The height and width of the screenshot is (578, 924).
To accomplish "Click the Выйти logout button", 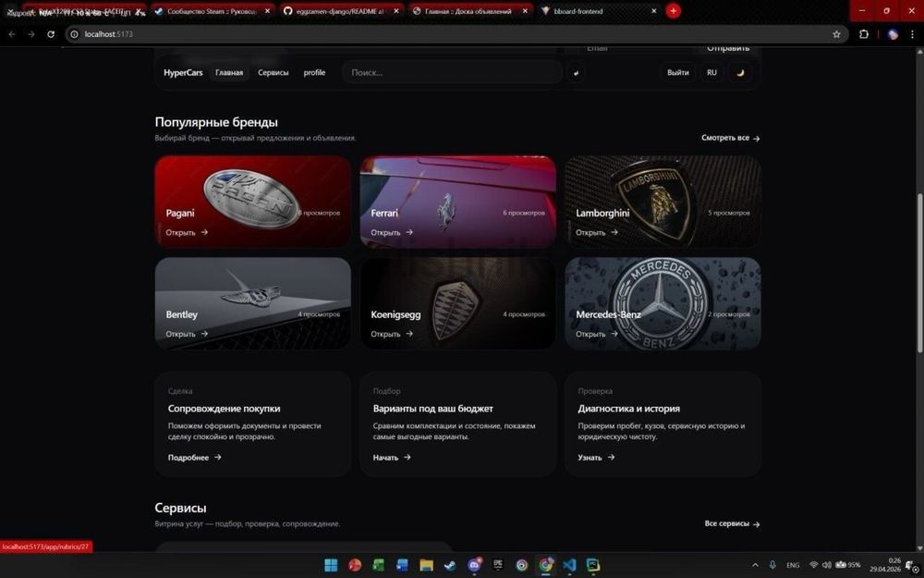I will tap(677, 72).
